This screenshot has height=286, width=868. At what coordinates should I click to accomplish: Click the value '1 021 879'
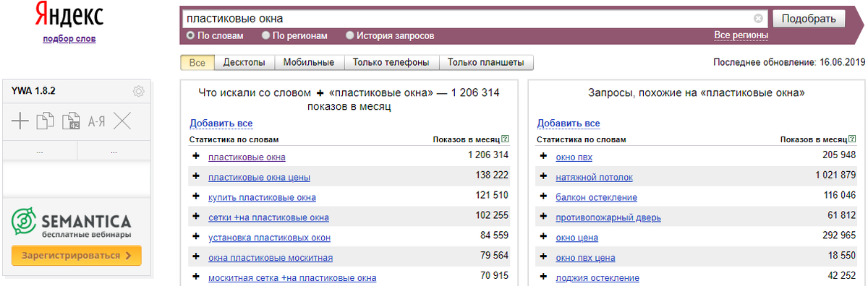pyautogui.click(x=835, y=175)
